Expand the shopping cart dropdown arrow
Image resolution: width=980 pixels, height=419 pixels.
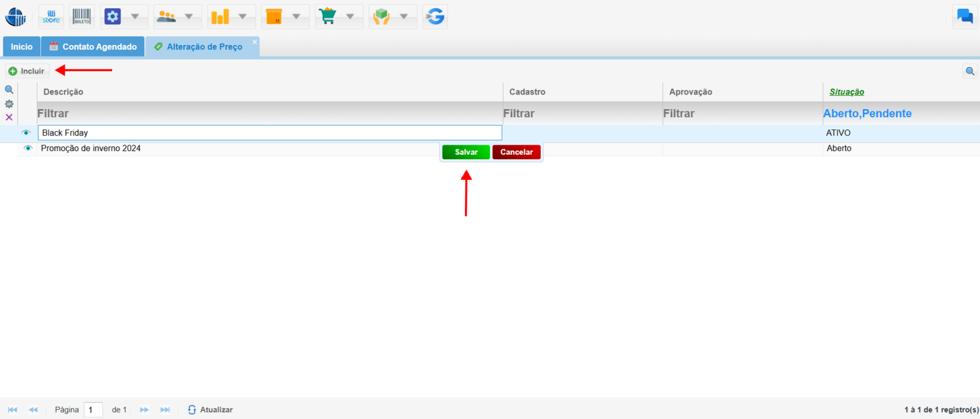click(350, 17)
